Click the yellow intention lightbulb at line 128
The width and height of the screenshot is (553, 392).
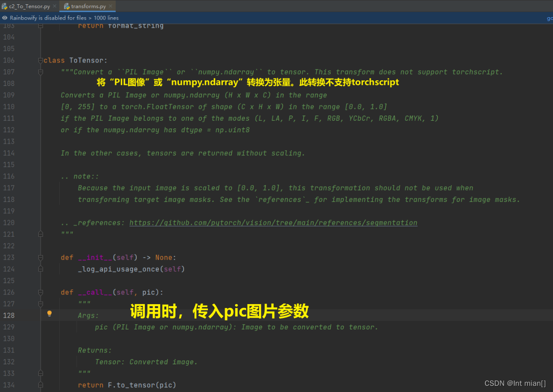(x=49, y=314)
